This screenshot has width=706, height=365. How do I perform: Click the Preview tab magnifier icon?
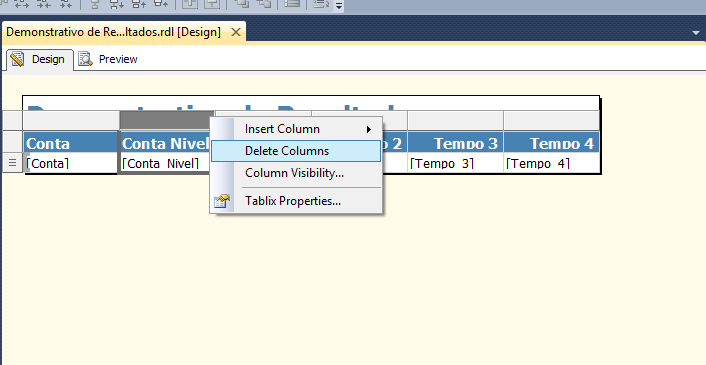(85, 59)
